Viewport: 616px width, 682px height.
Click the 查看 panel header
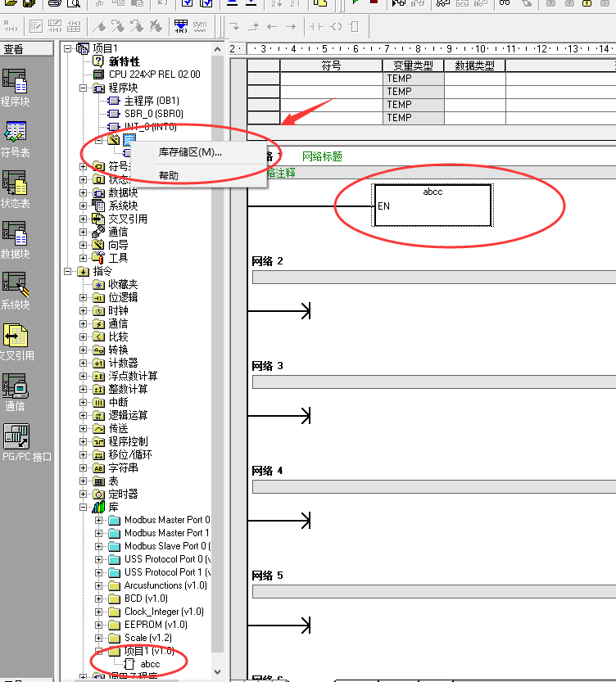pyautogui.click(x=26, y=49)
